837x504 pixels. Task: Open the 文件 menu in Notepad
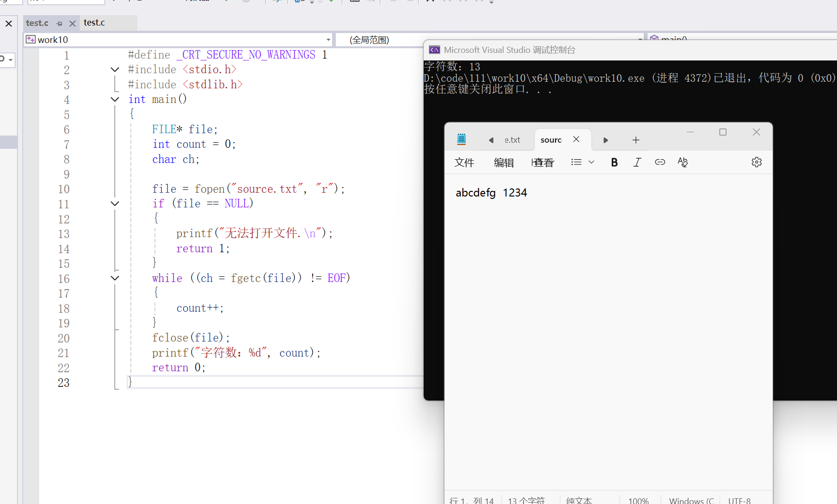coord(464,162)
